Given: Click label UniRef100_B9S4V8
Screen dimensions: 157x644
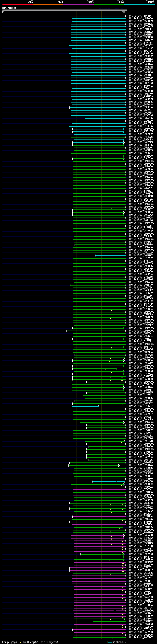Looking at the screenshot, I should point(141,441).
